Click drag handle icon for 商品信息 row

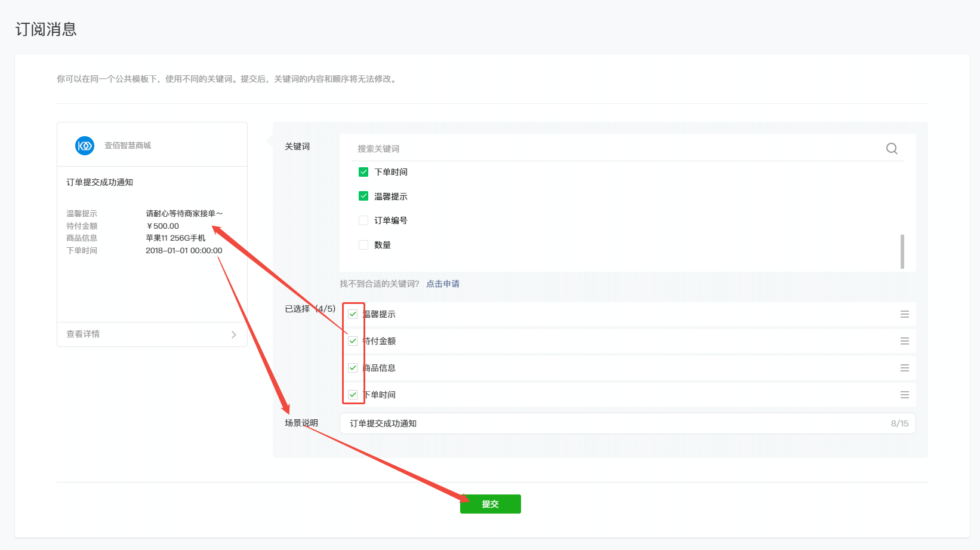point(904,368)
